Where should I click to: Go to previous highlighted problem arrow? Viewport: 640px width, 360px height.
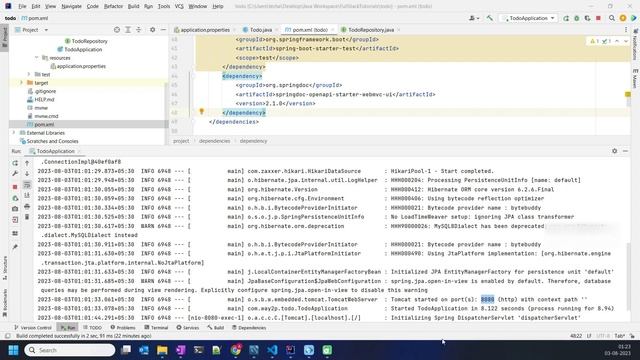click(617, 41)
